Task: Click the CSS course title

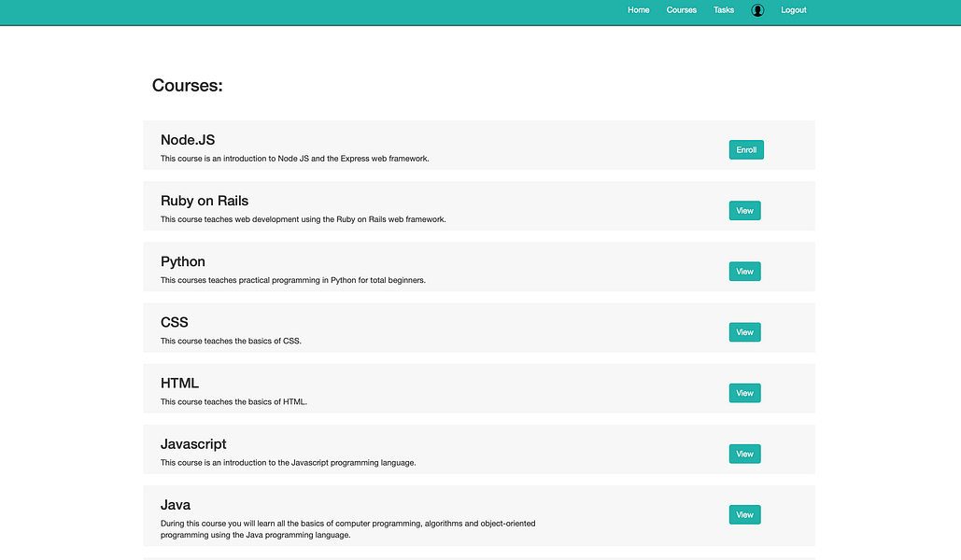Action: 174,322
